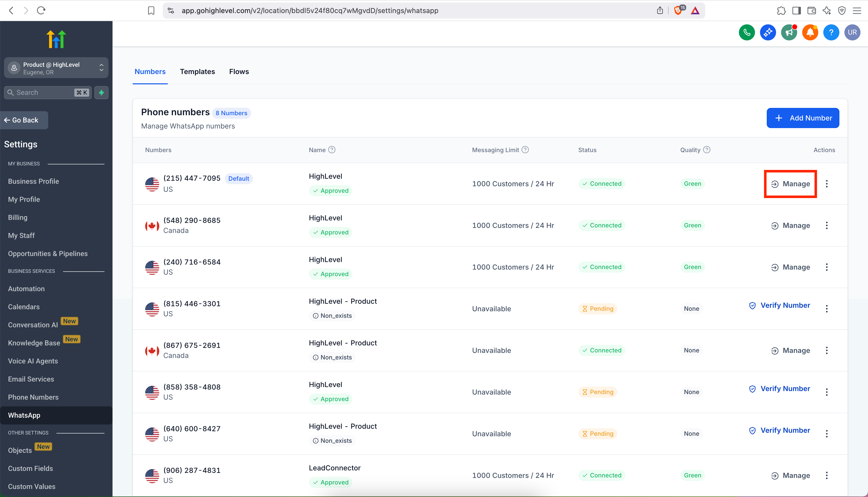Open Knowledge Base settings
The height and width of the screenshot is (497, 868).
coord(34,343)
